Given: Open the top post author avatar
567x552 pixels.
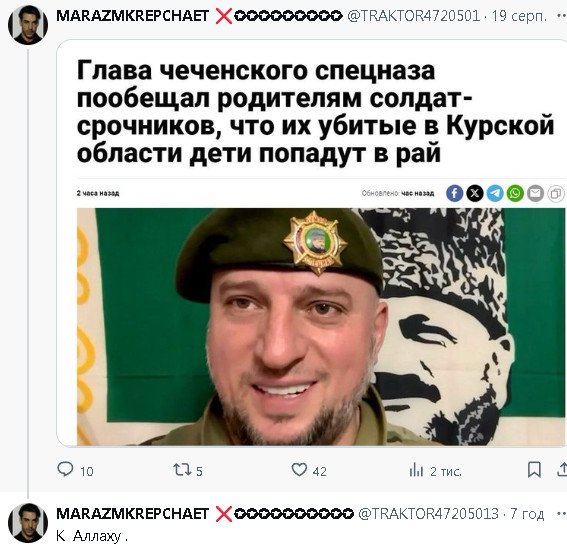Looking at the screenshot, I should point(28,25).
